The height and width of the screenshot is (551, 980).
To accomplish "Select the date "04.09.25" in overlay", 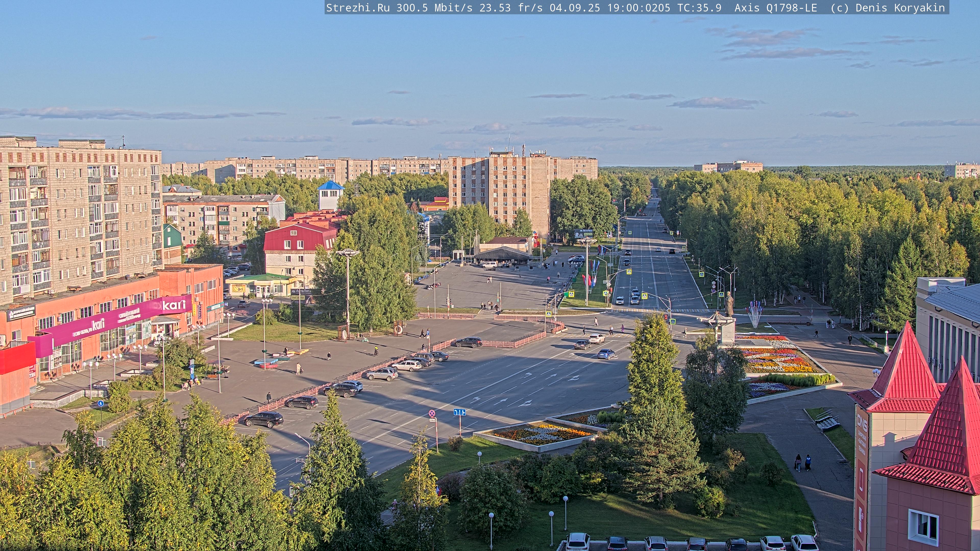I will tap(575, 8).
